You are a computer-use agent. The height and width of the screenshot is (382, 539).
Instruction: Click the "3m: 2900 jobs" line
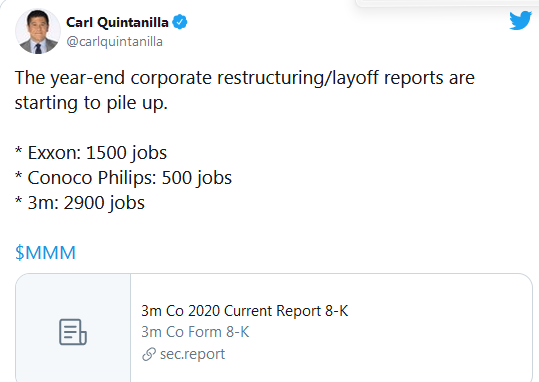click(80, 203)
